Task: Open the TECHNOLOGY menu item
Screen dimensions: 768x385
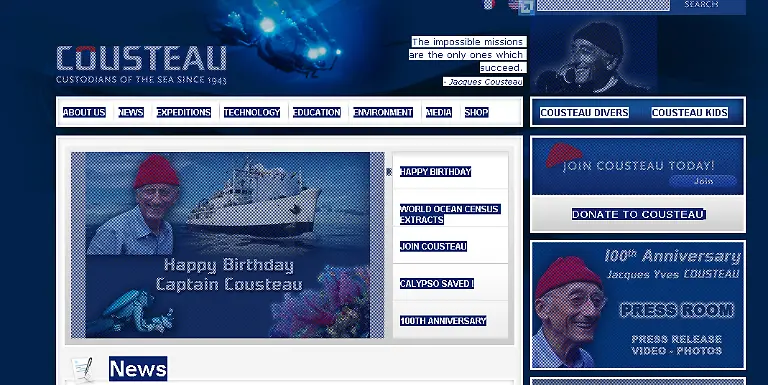Action: (252, 112)
